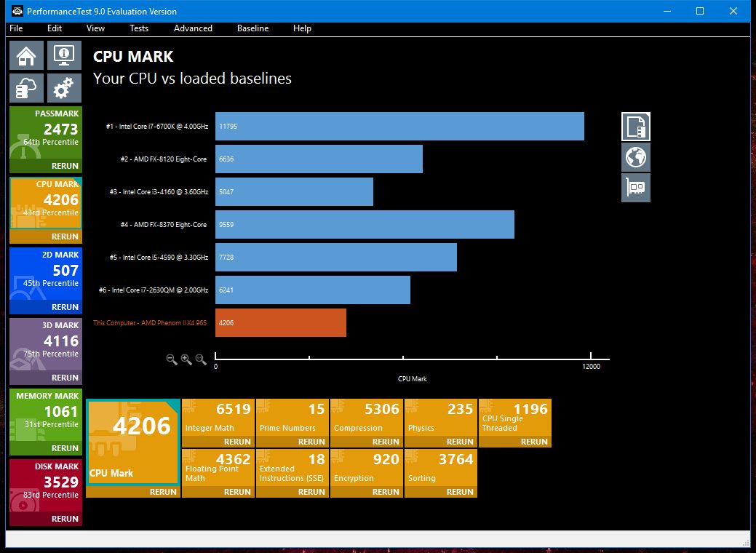Select the Compression 5306 tile
Screen dimensions: 756x553
(367, 418)
